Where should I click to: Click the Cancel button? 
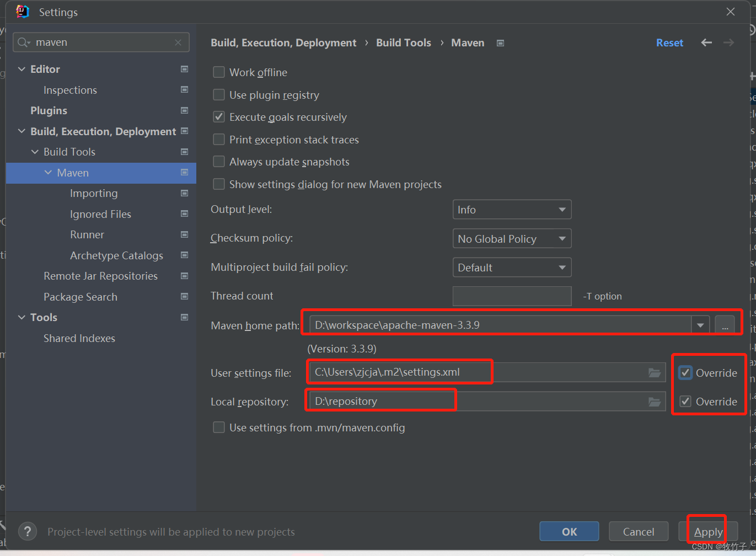tap(639, 532)
